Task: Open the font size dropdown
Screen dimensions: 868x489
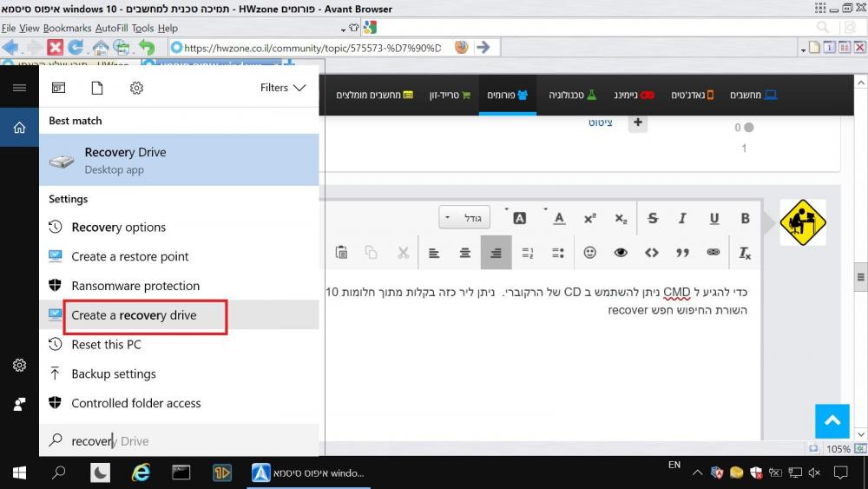Action: [x=464, y=218]
